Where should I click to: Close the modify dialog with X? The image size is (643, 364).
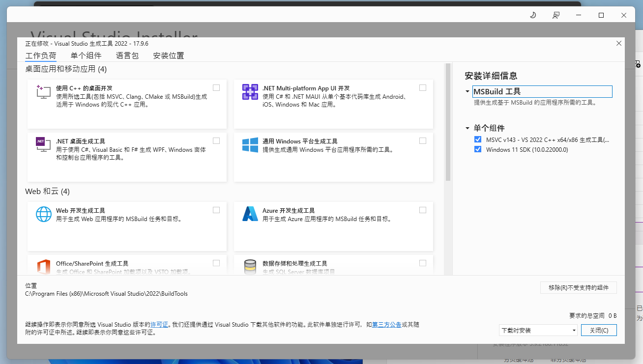point(619,43)
